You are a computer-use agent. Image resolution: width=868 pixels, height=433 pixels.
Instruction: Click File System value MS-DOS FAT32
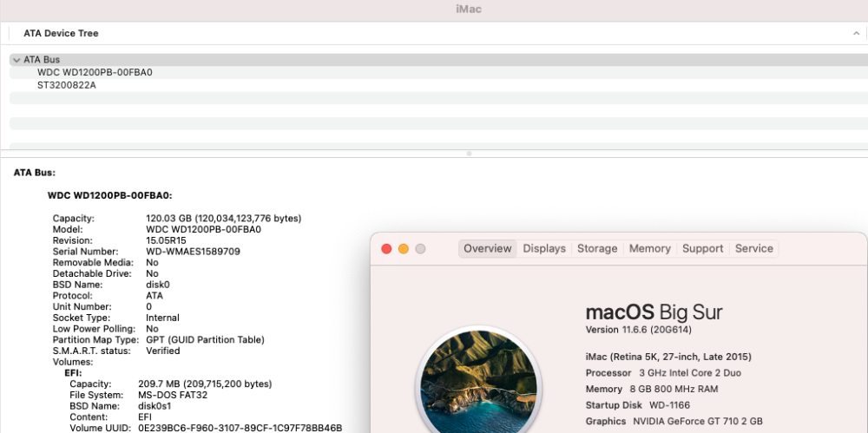point(173,396)
